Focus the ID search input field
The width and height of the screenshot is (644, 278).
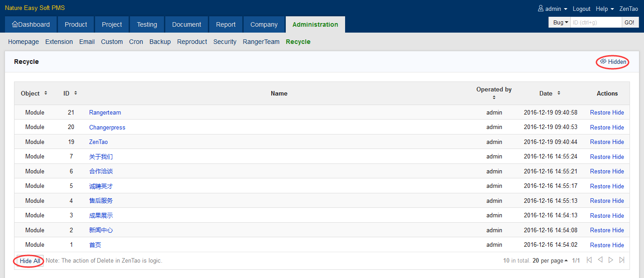pos(595,22)
